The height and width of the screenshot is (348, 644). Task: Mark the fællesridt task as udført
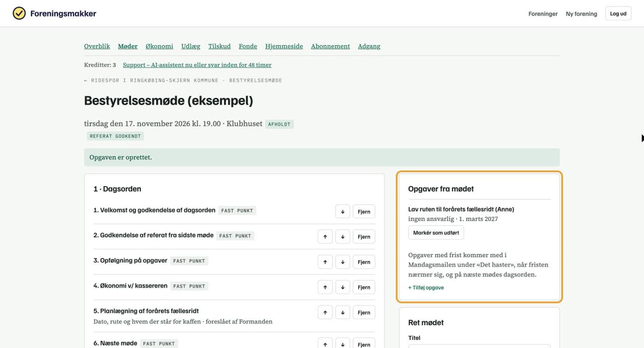436,233
